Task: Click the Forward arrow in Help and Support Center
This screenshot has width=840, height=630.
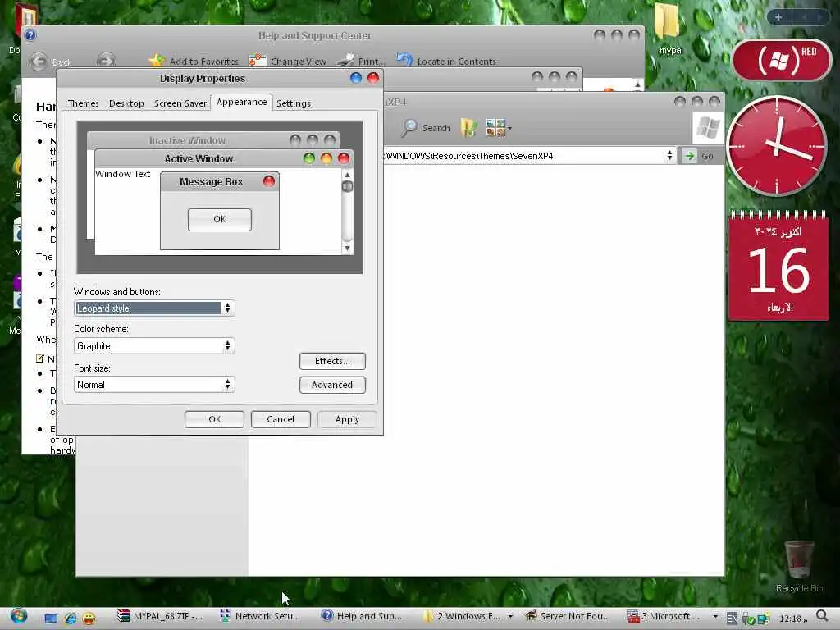Action: [x=106, y=60]
